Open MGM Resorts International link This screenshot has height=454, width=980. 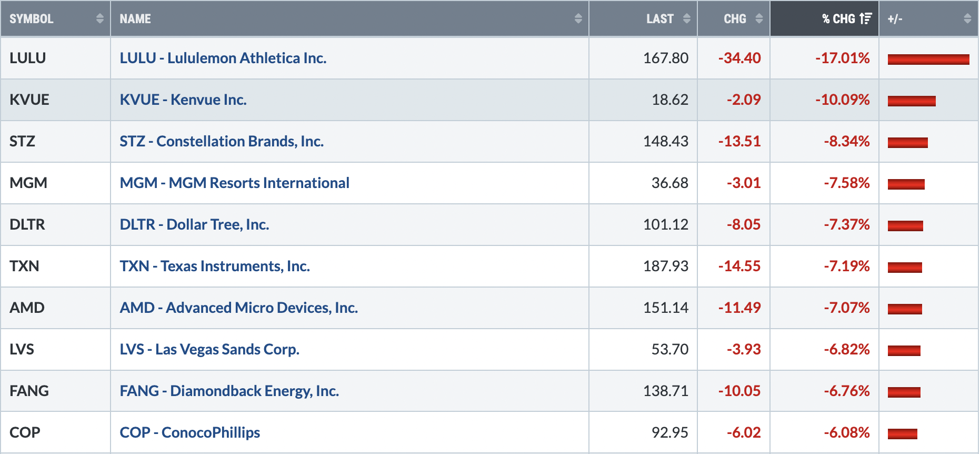point(235,183)
